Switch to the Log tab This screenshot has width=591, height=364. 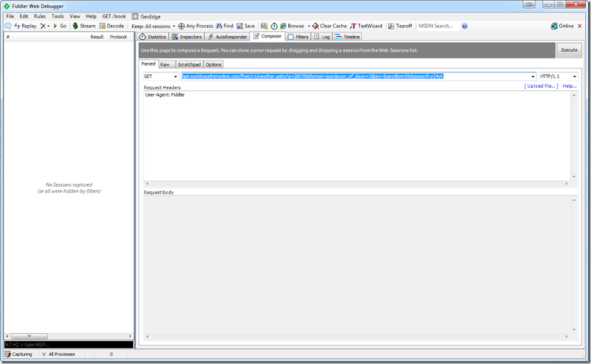click(322, 37)
